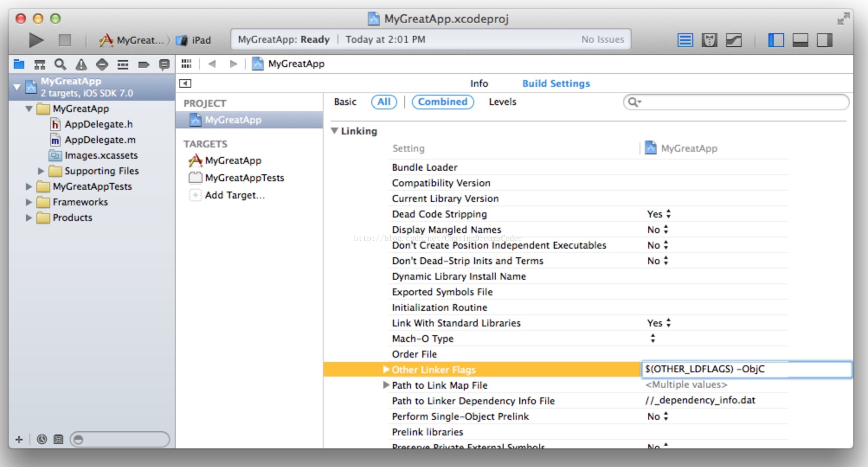The width and height of the screenshot is (868, 467).
Task: Select the MyGreat… scheme
Action: 132,40
